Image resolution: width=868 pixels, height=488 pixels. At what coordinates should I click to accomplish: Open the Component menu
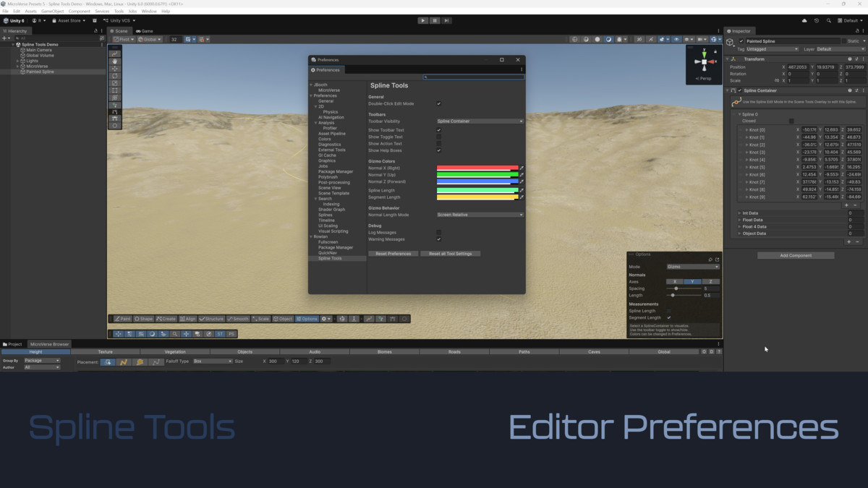[80, 12]
